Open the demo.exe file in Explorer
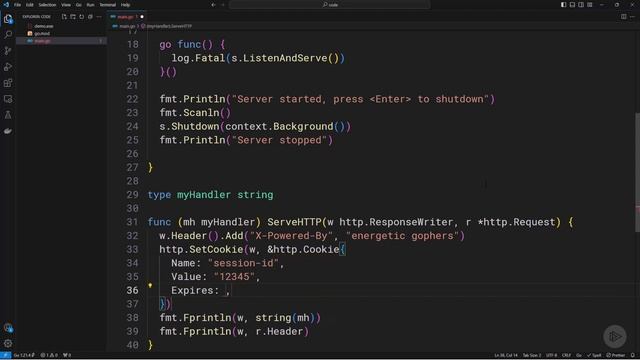The image size is (640, 360). [44, 26]
